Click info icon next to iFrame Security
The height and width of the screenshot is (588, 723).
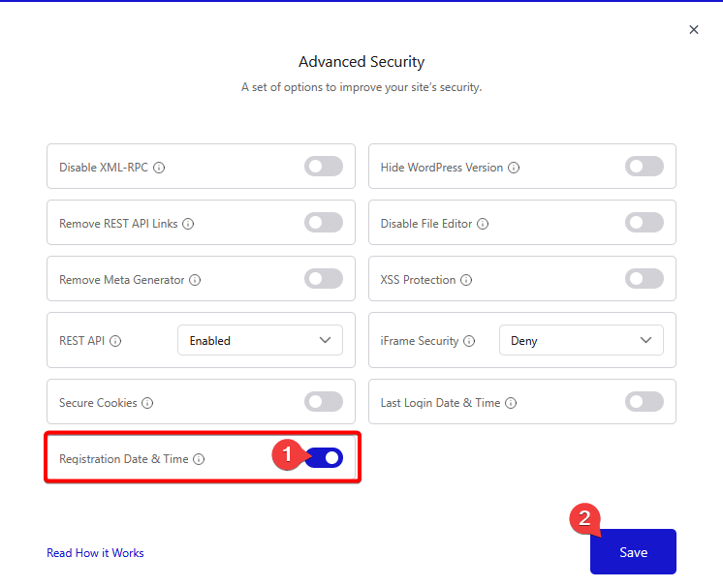pyautogui.click(x=469, y=341)
